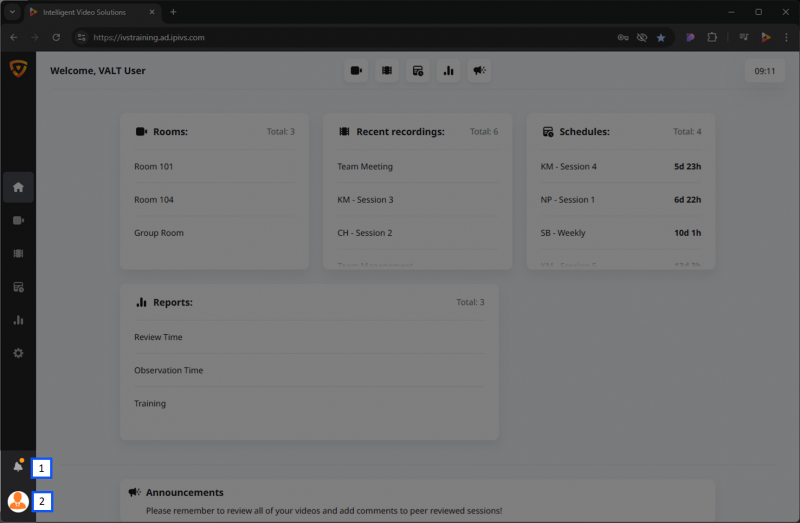Click the Announcements megaphone icon
800x523 pixels.
[134, 492]
